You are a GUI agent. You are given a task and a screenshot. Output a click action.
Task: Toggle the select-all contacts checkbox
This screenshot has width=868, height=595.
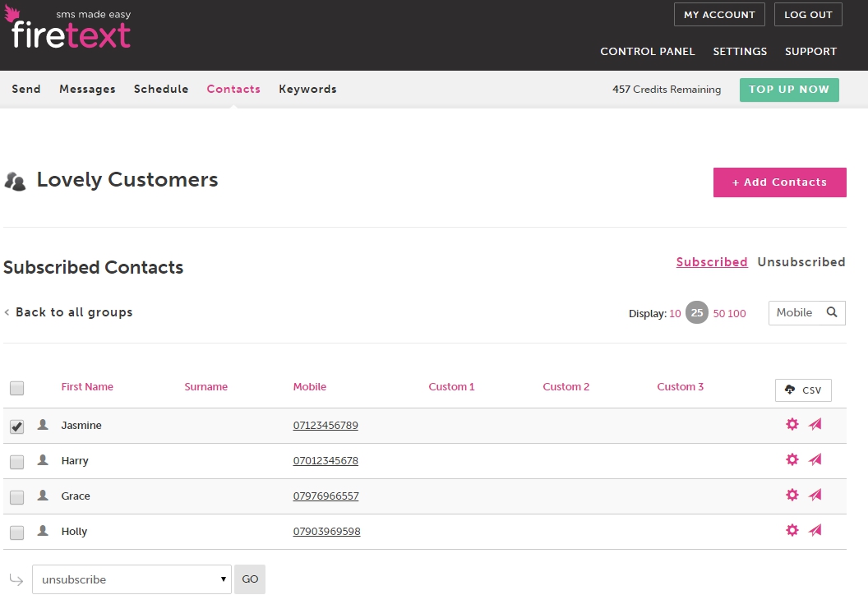tap(16, 388)
